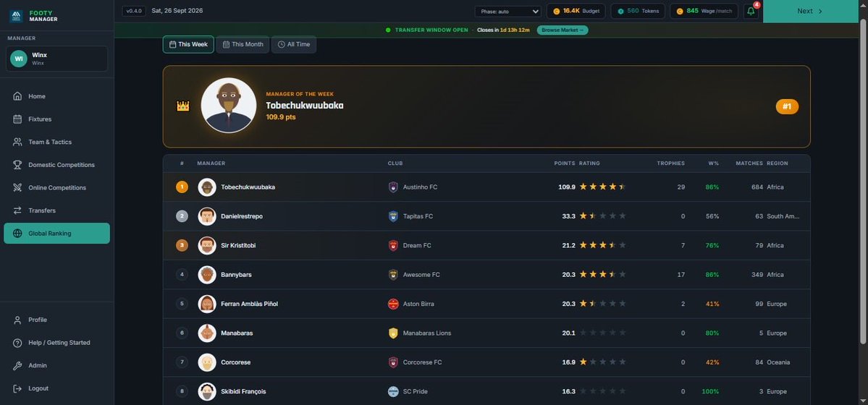Click the Austinho FC club crest

pos(393,187)
